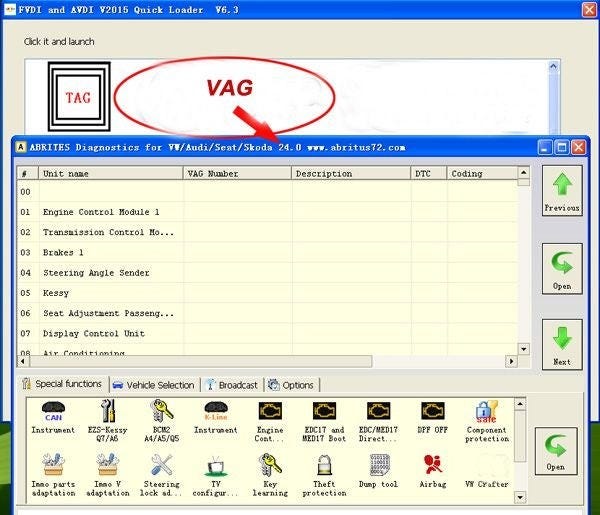The width and height of the screenshot is (600, 515).
Task: Click special functions panel scroll up arrow
Action: (520, 404)
